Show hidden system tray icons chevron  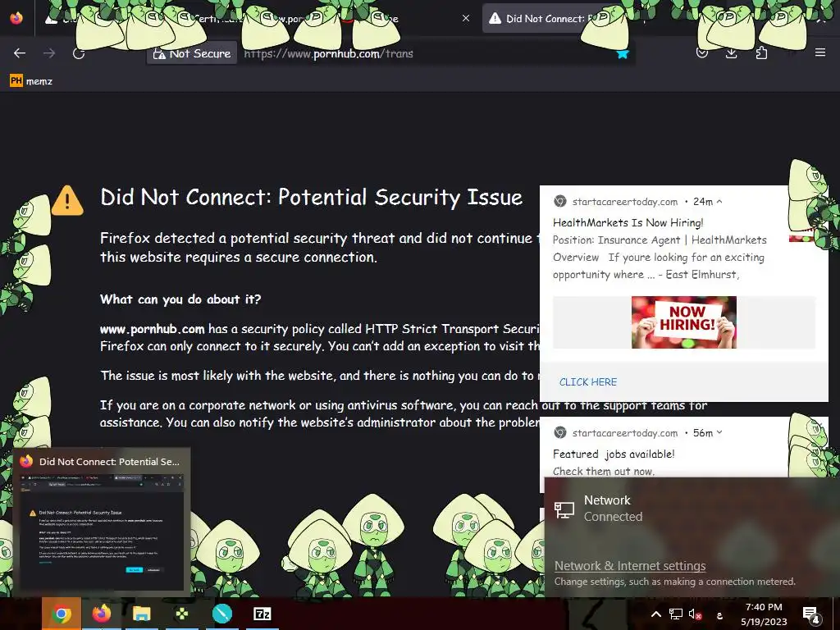655,614
